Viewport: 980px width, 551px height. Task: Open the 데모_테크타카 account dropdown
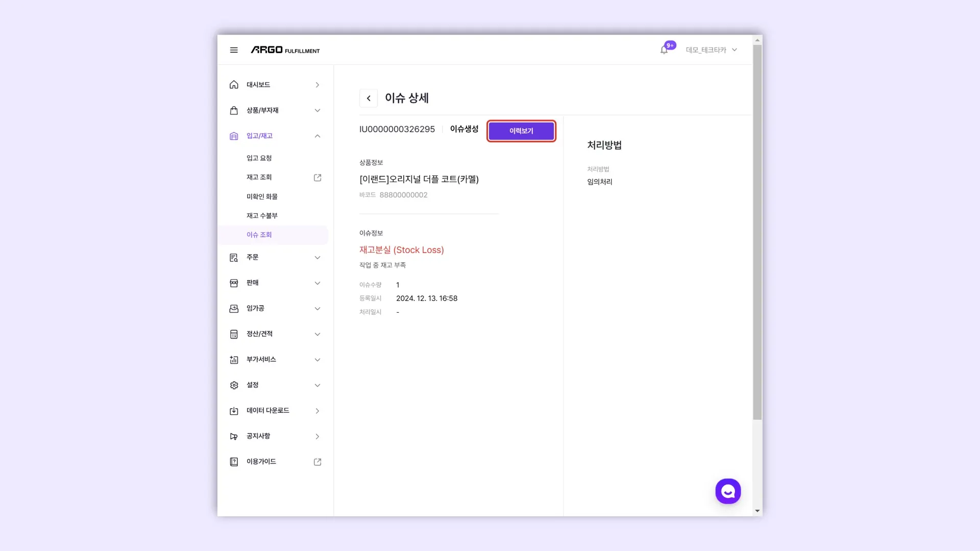pyautogui.click(x=711, y=50)
